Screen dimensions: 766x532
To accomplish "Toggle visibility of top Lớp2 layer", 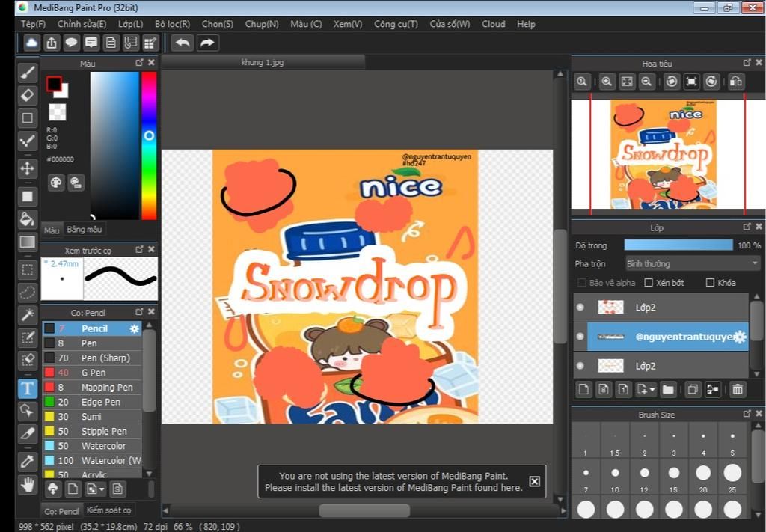I will pyautogui.click(x=580, y=308).
